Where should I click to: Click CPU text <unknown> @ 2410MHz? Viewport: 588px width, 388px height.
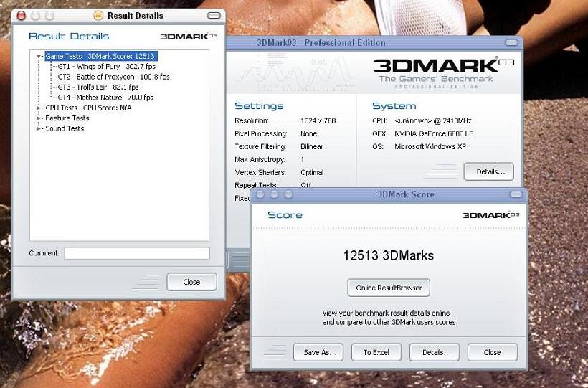(433, 120)
